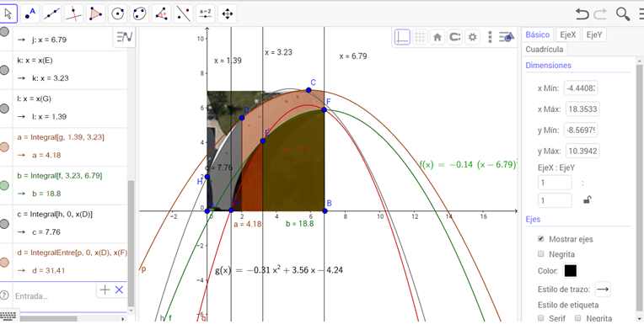Switch to the EjeX tab
The height and width of the screenshot is (335, 644).
(x=568, y=35)
